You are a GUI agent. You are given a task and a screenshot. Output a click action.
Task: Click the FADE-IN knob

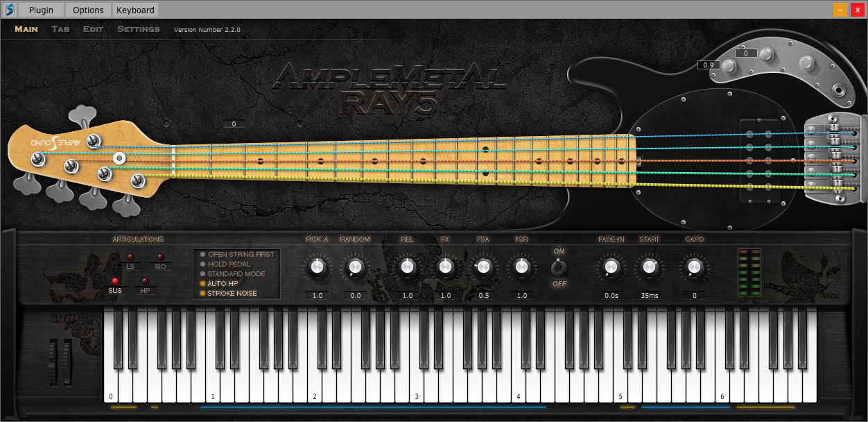pyautogui.click(x=611, y=267)
